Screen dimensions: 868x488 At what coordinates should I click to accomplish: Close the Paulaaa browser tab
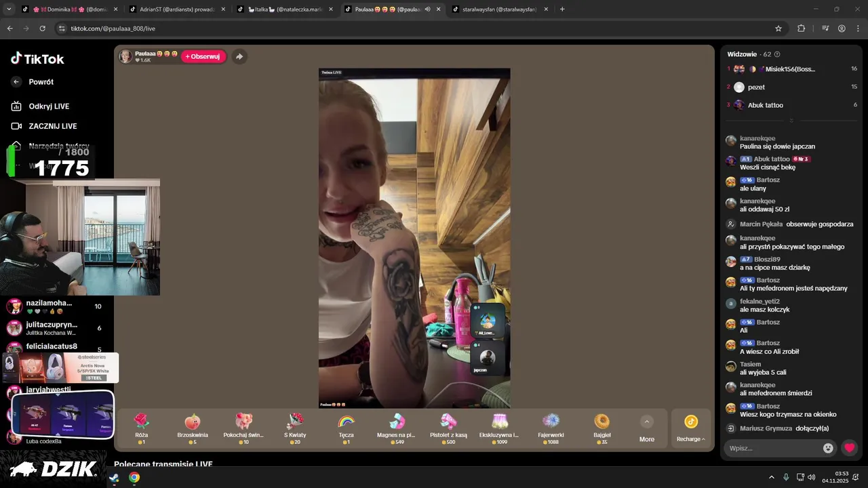point(439,9)
